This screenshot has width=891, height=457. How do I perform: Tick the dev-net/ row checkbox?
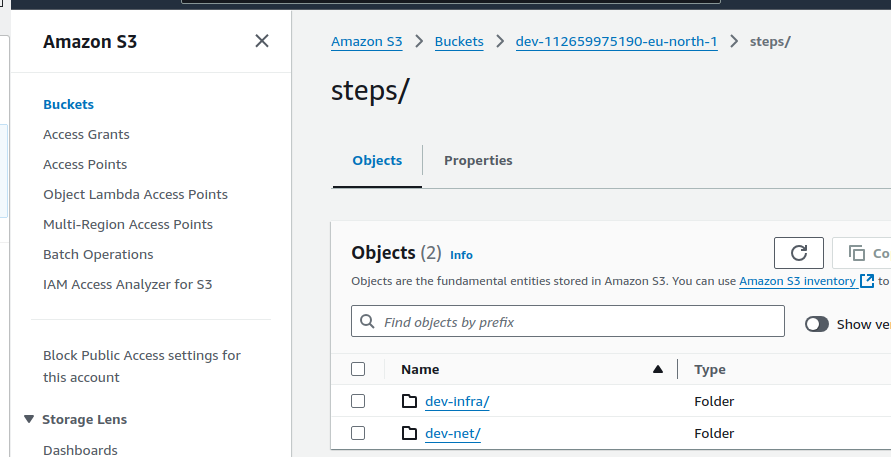click(358, 433)
